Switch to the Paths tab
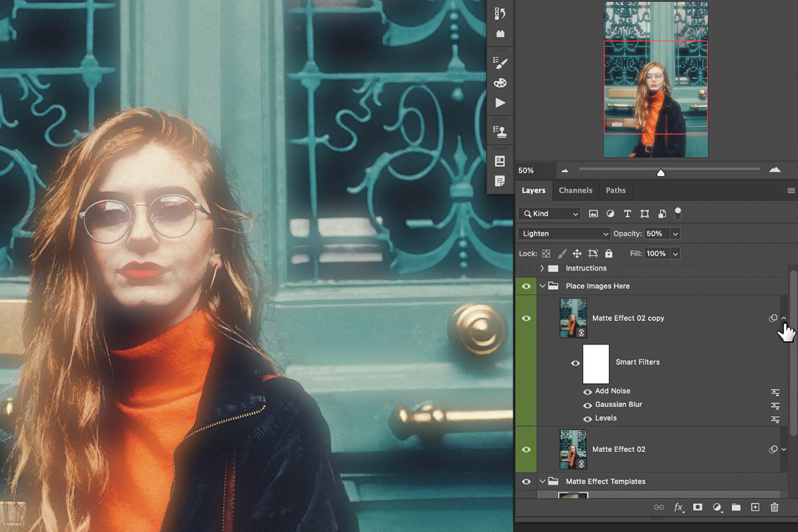 click(615, 190)
